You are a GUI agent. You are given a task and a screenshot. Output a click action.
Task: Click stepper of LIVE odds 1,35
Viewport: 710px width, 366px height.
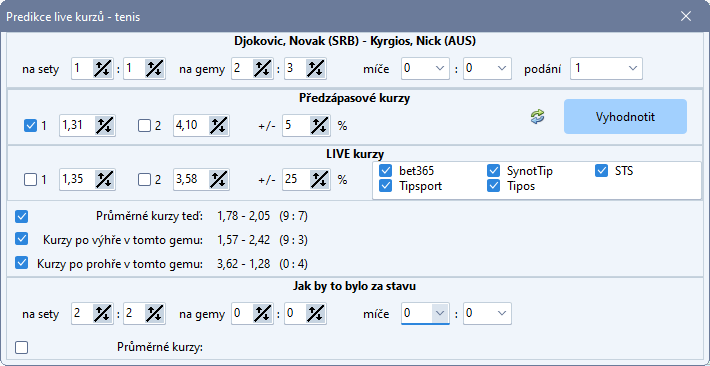pos(105,179)
